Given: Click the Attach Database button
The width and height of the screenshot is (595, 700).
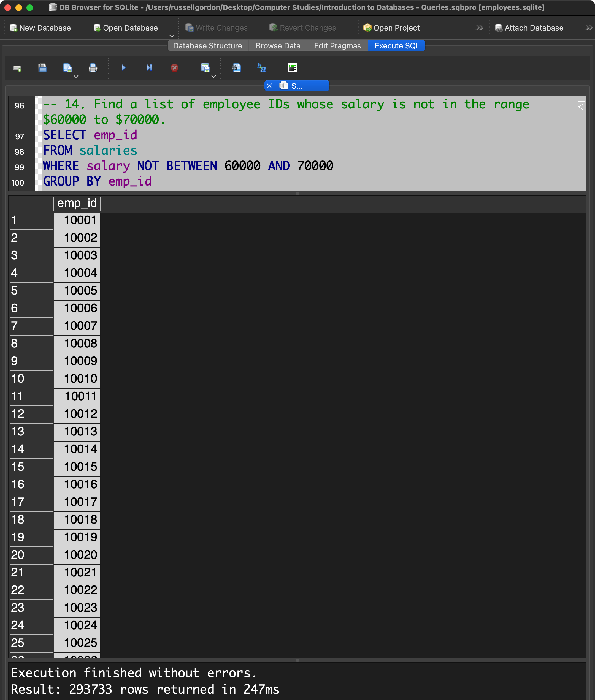Looking at the screenshot, I should (x=529, y=28).
